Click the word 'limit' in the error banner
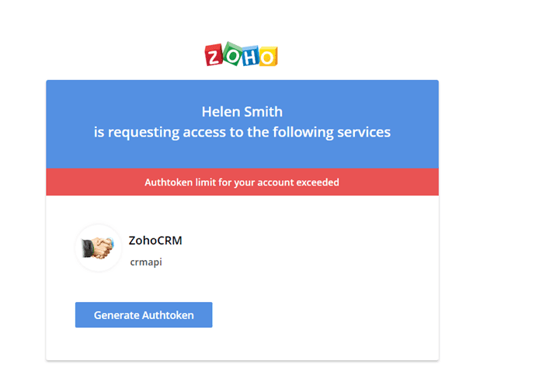Screen dimensions: 539x392 tap(205, 182)
